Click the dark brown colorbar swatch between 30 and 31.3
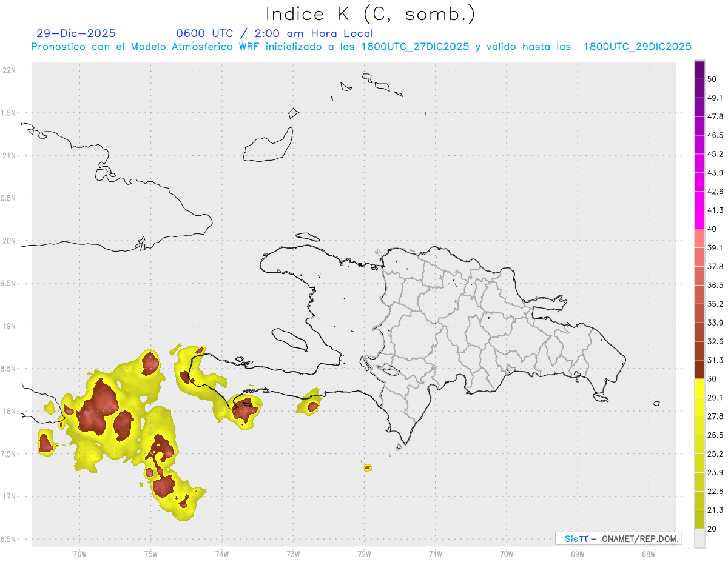Viewport: 728px width, 562px height. 699,369
